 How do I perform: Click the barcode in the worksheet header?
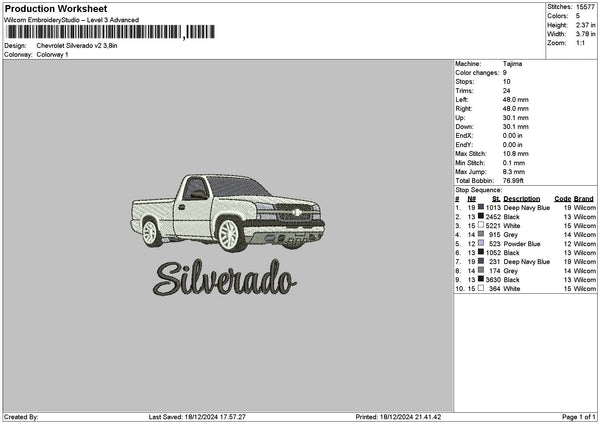click(x=94, y=33)
